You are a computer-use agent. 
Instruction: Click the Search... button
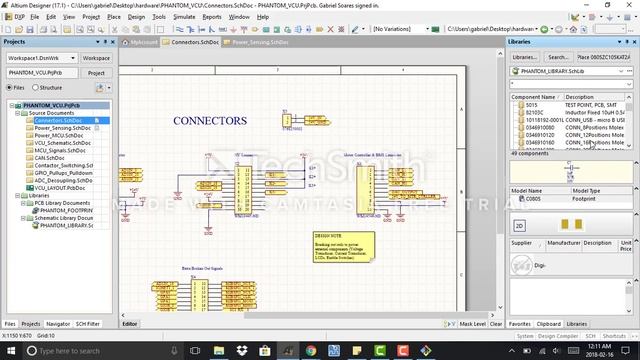pos(558,57)
